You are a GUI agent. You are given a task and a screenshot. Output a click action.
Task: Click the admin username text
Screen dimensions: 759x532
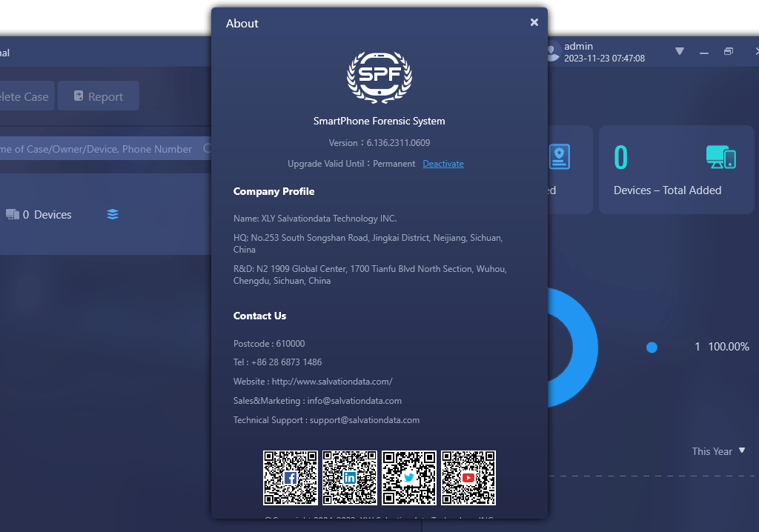[578, 46]
